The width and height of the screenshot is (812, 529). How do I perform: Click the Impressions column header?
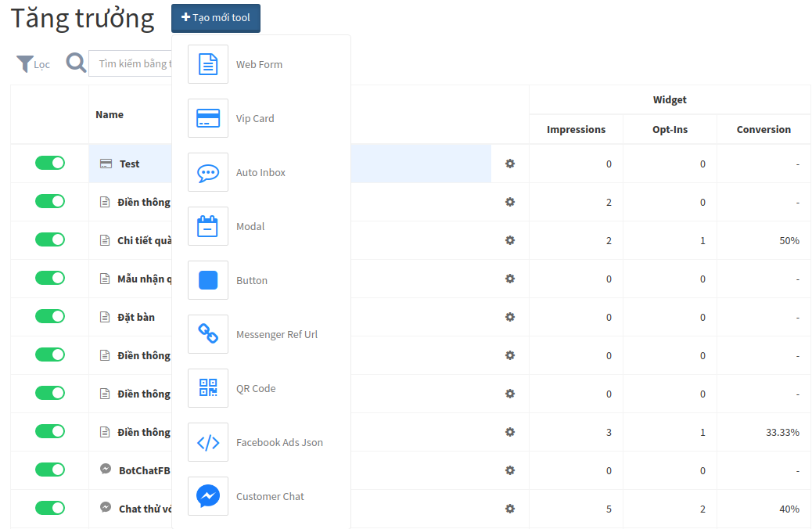click(x=576, y=129)
